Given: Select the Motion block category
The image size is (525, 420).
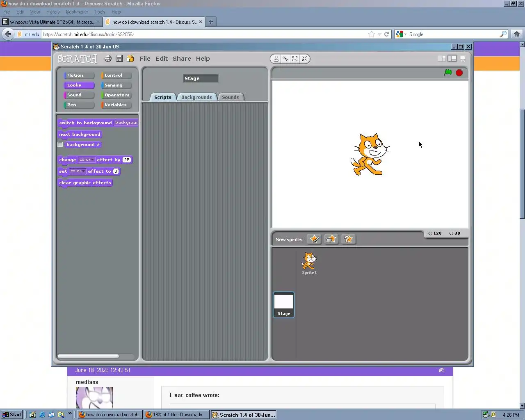Looking at the screenshot, I should point(79,75).
